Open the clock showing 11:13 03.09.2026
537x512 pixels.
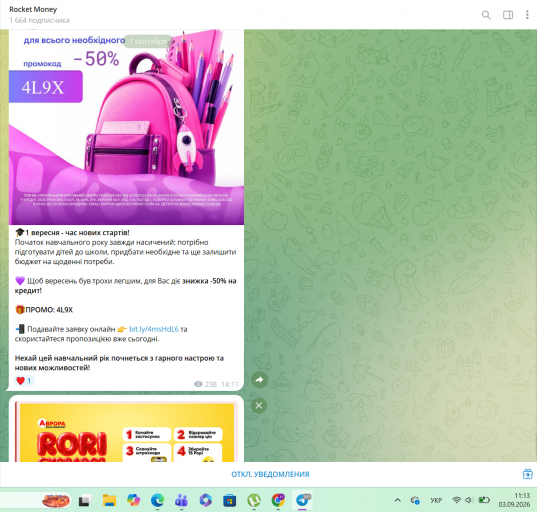point(514,500)
